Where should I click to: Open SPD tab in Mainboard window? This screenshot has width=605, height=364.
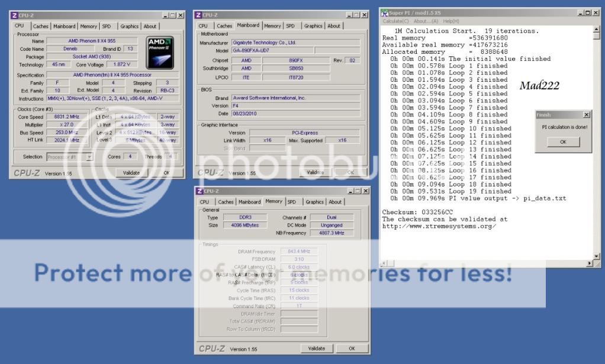tap(291, 26)
